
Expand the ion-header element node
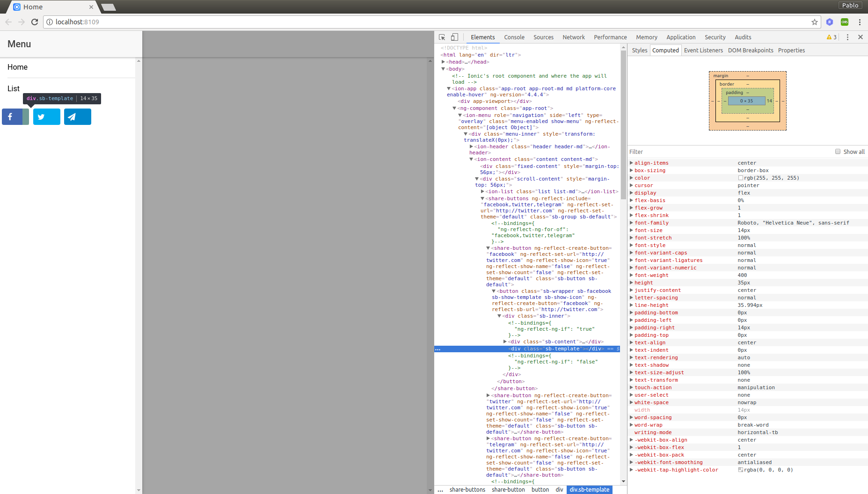tap(471, 146)
